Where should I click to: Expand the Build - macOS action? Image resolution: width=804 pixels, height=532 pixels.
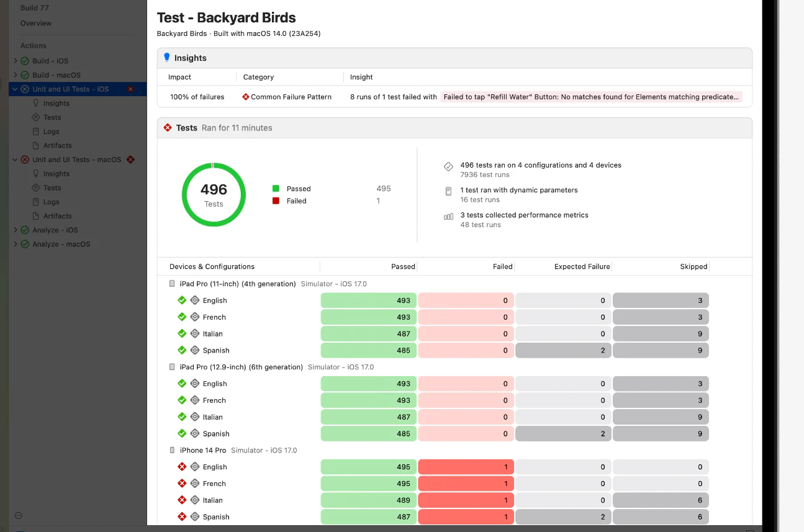click(16, 75)
